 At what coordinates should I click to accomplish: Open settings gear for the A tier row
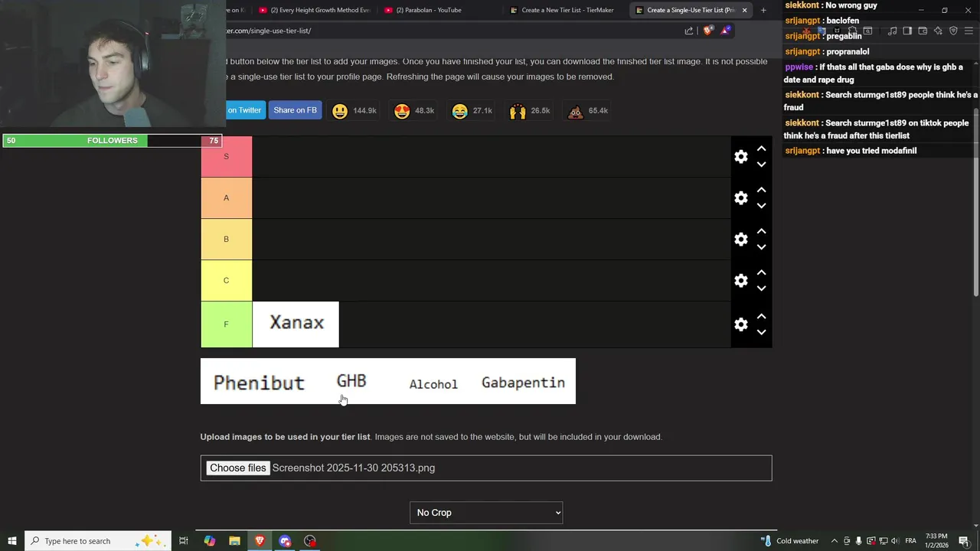(x=740, y=198)
